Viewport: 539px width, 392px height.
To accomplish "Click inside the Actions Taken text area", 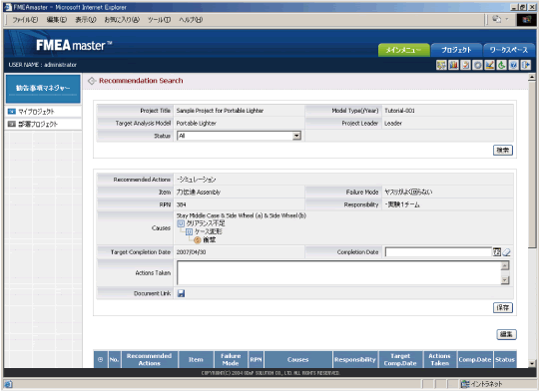I will click(339, 272).
